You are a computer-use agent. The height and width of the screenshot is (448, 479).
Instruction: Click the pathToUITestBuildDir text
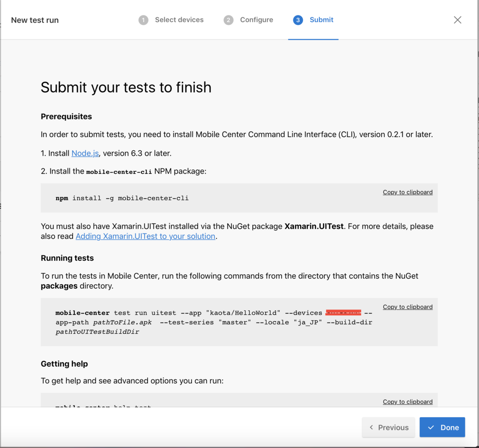97,332
